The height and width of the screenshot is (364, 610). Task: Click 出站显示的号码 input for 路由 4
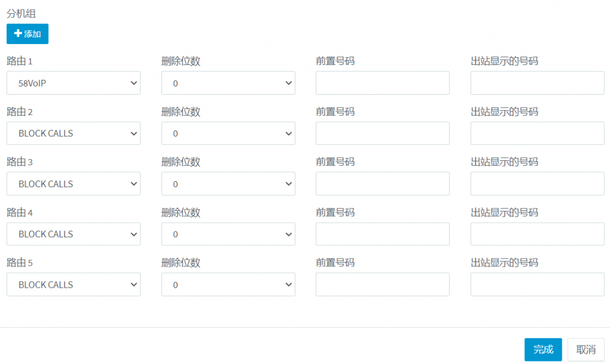(537, 234)
